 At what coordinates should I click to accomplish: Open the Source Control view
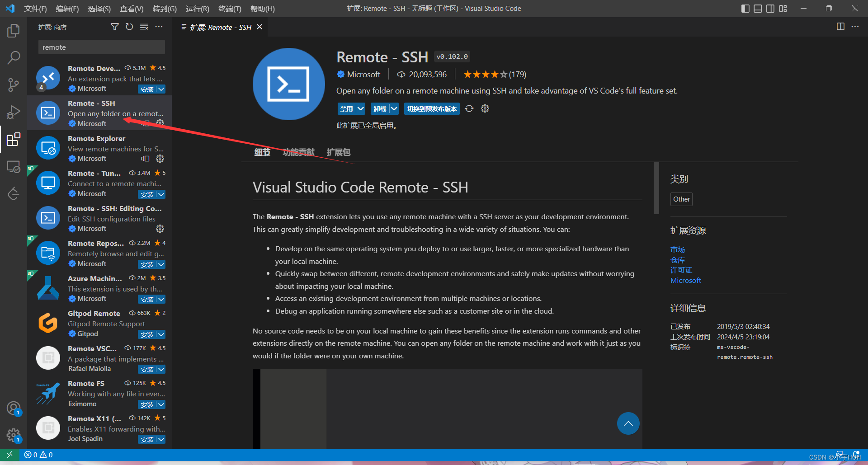tap(14, 85)
